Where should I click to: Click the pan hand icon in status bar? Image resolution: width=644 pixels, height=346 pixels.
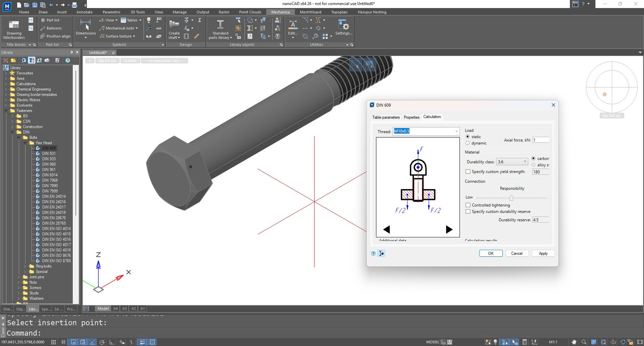[574, 342]
